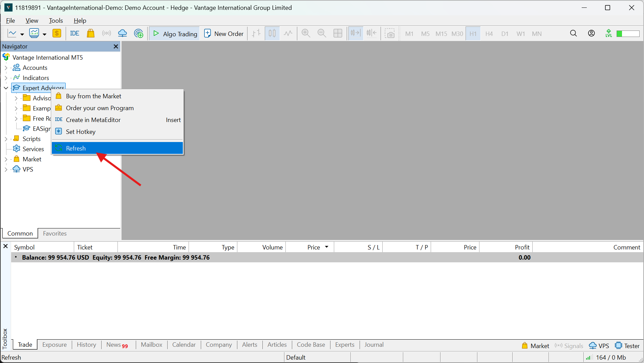The image size is (644, 363).
Task: Expand the Scripts tree node
Action: (x=6, y=139)
